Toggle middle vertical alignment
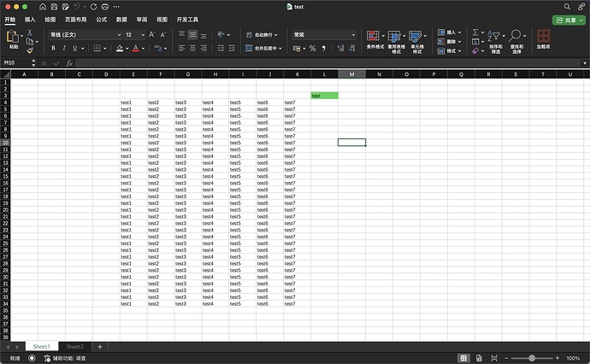 [x=192, y=34]
